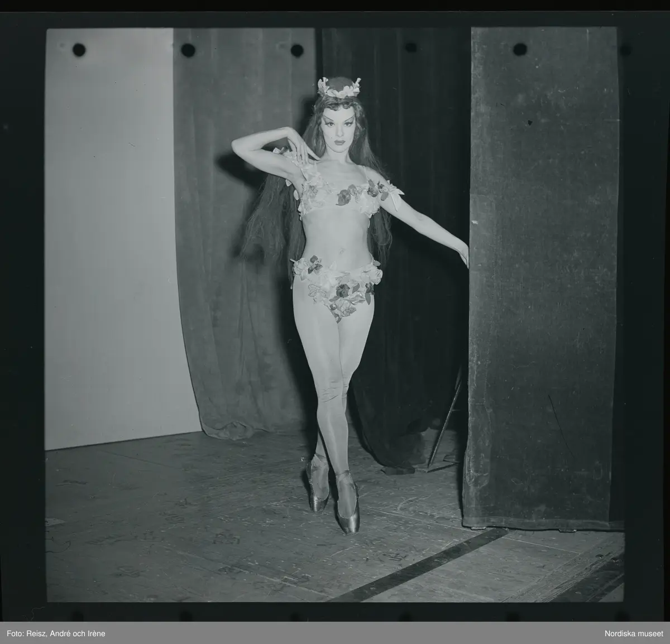Click the black caption bar below the photo
The width and height of the screenshot is (670, 644).
(x=335, y=633)
